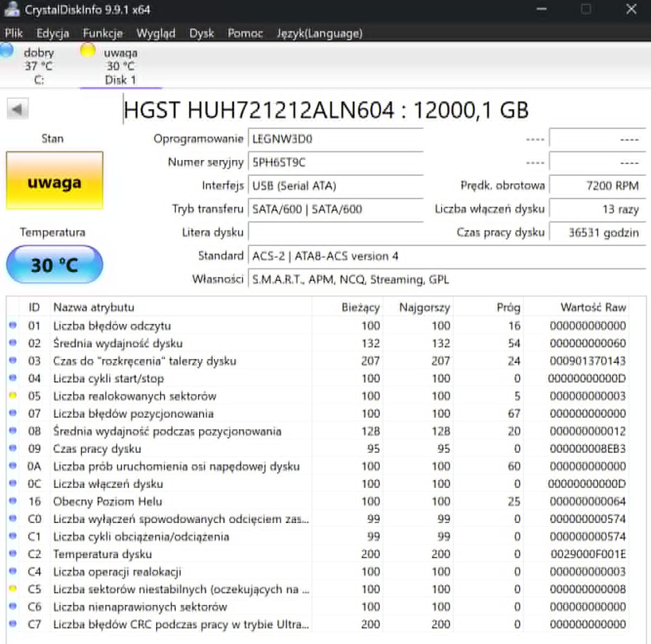Click the CrystalDiskInfo app icon in title bar
Image resolution: width=651 pixels, height=644 pixels.
pos(11,9)
